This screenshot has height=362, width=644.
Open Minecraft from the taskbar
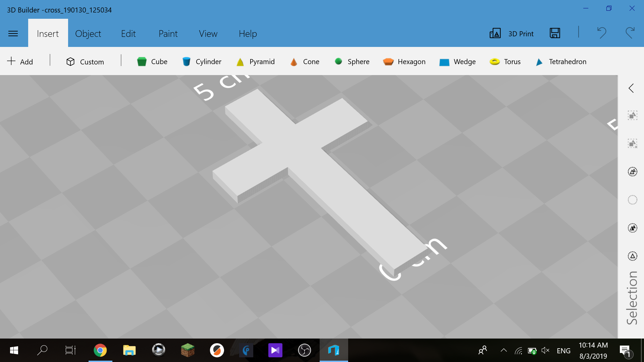pos(187,350)
